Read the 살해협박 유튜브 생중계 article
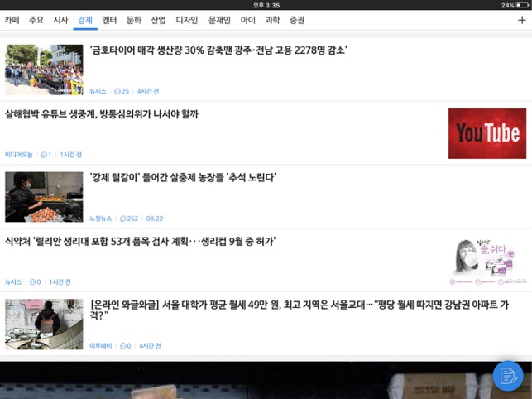532x399 pixels. tap(102, 114)
